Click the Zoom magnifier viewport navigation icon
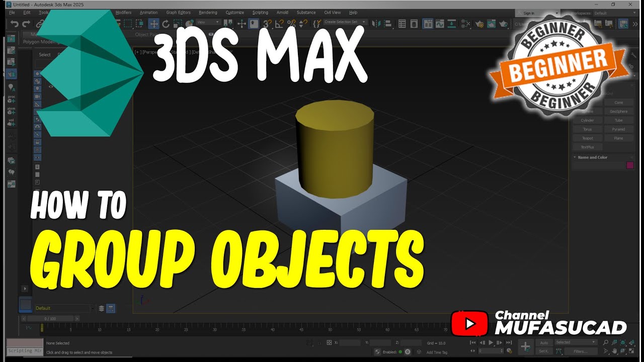 (x=606, y=342)
